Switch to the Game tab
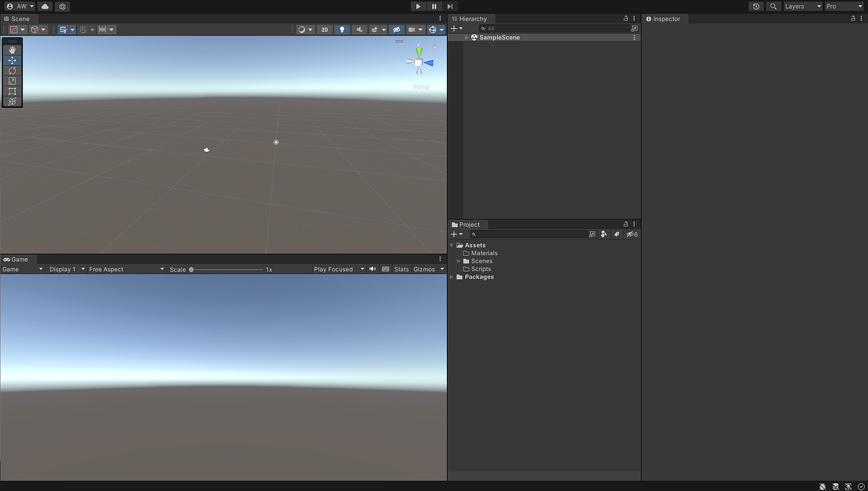Viewport: 868px width, 491px height. tap(18, 259)
